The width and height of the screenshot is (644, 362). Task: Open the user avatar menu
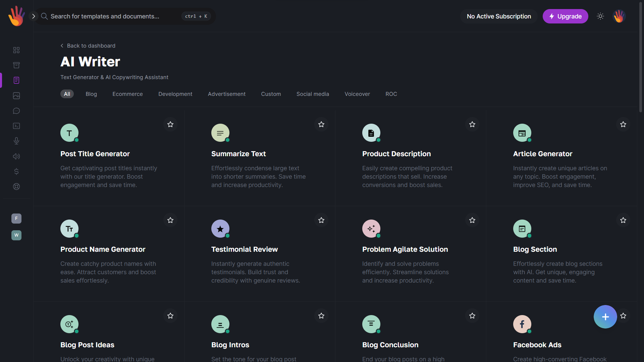pyautogui.click(x=619, y=16)
